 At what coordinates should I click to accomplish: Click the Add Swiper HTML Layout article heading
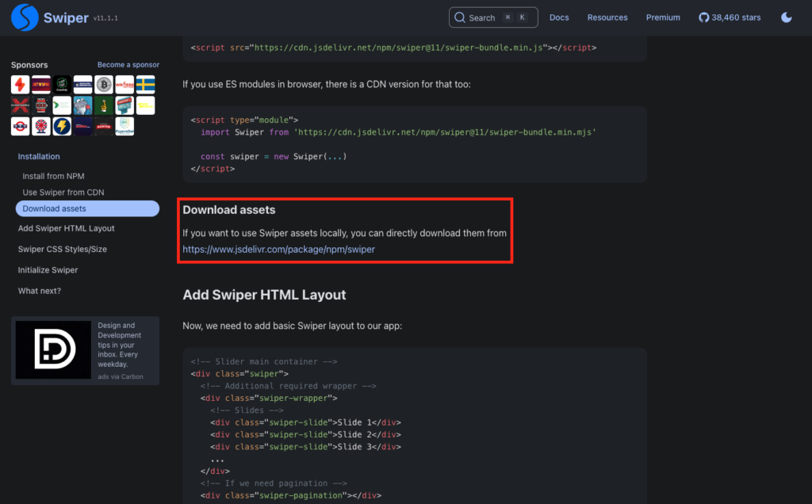click(264, 295)
